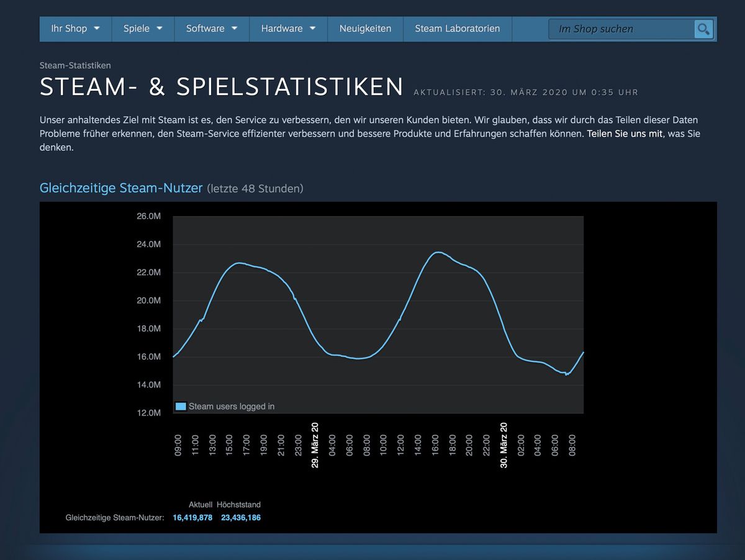
Task: Expand the Spiele menu via its chevron
Action: click(160, 29)
